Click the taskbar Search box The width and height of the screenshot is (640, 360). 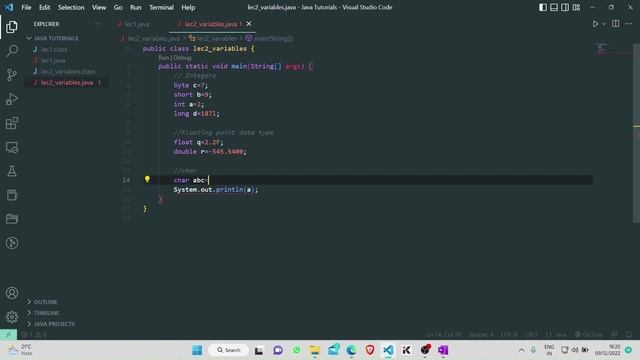click(229, 350)
